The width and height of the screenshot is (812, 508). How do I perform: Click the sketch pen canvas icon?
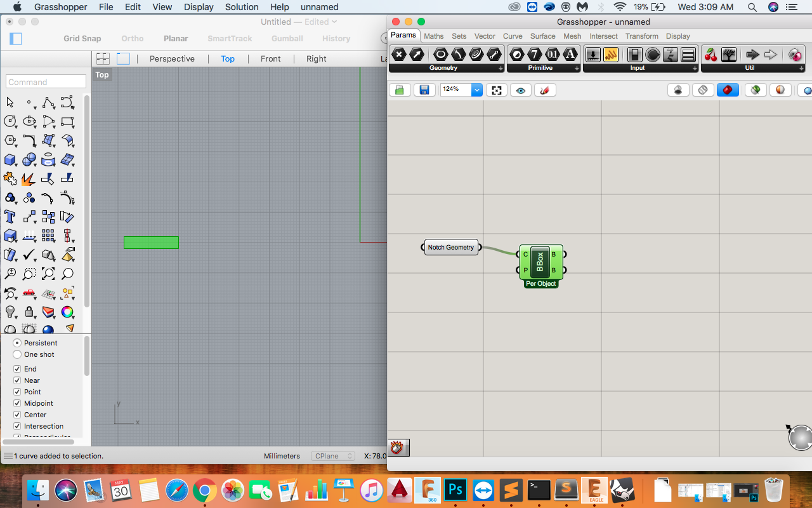[545, 90]
